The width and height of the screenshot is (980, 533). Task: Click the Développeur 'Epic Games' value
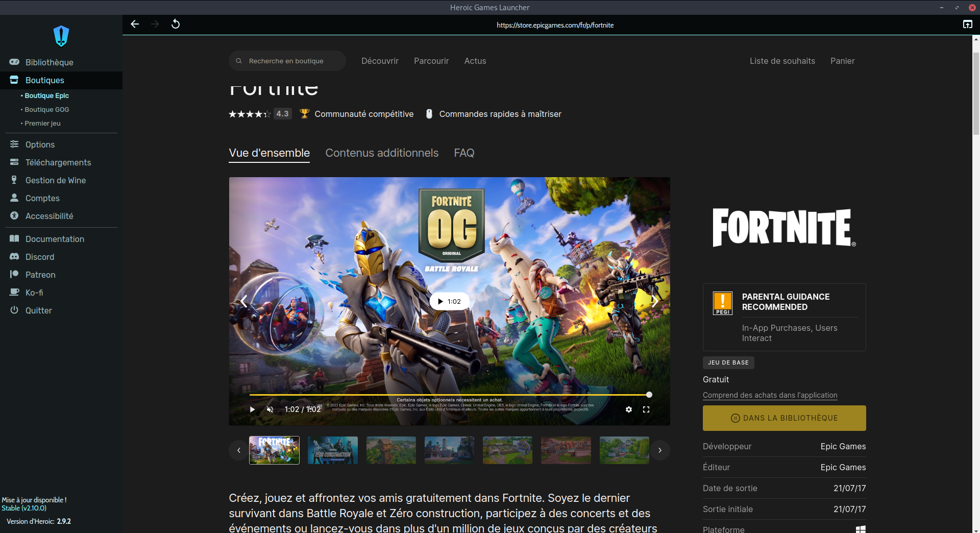pyautogui.click(x=843, y=446)
